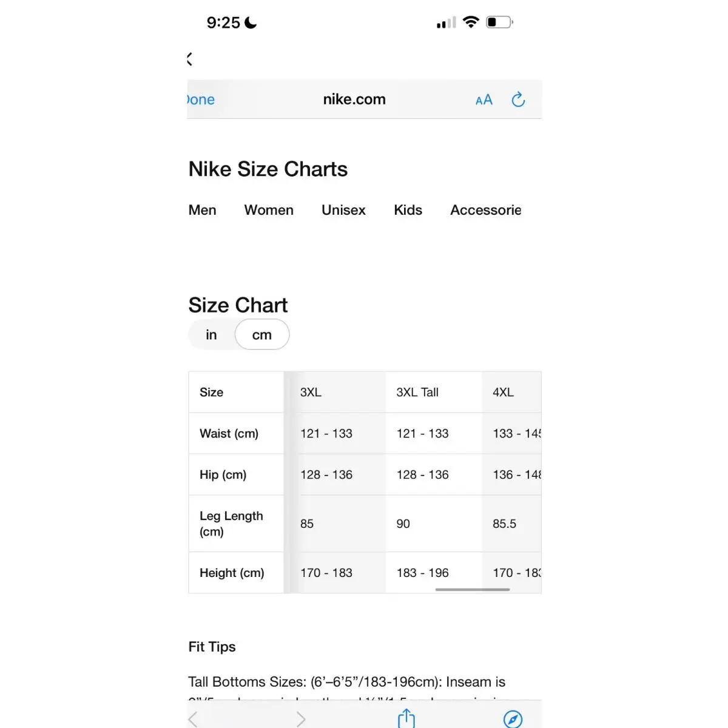This screenshot has height=728, width=728.
Task: Tap Done to close the browser
Action: [201, 99]
